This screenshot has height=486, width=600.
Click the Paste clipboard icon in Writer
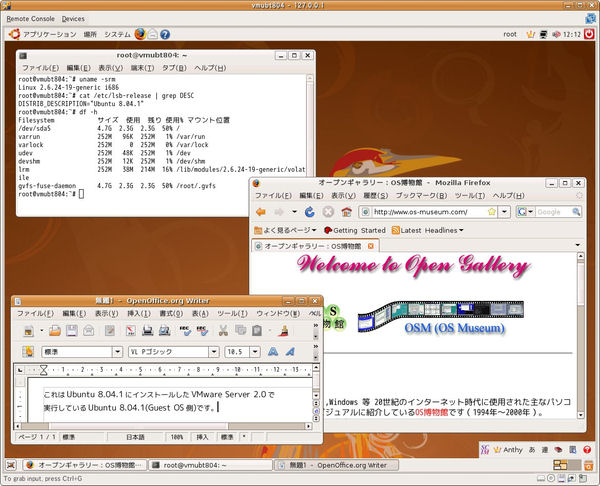[x=257, y=331]
